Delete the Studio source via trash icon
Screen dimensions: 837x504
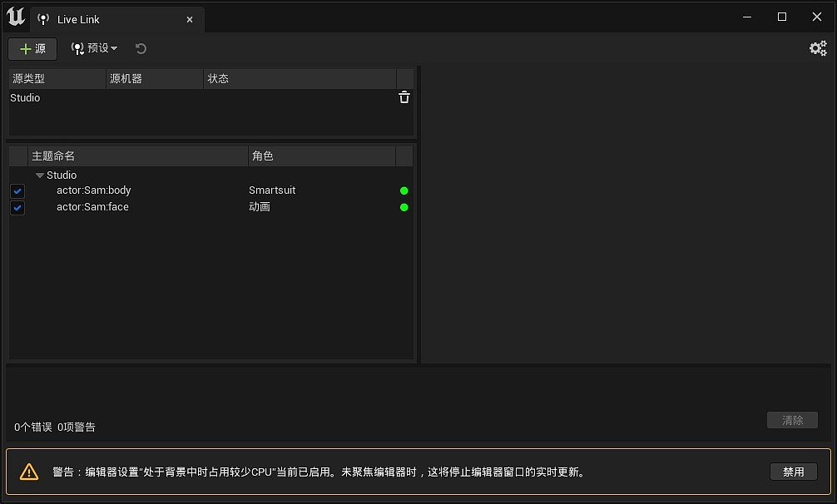[404, 97]
